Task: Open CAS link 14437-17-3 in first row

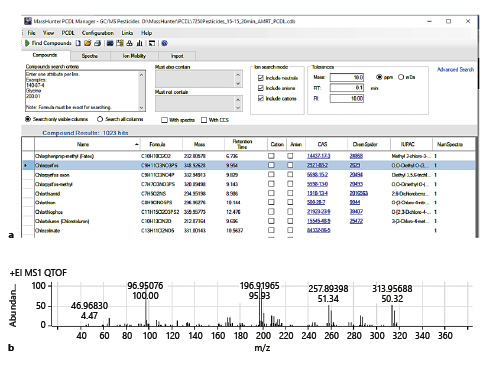Action: tap(318, 156)
